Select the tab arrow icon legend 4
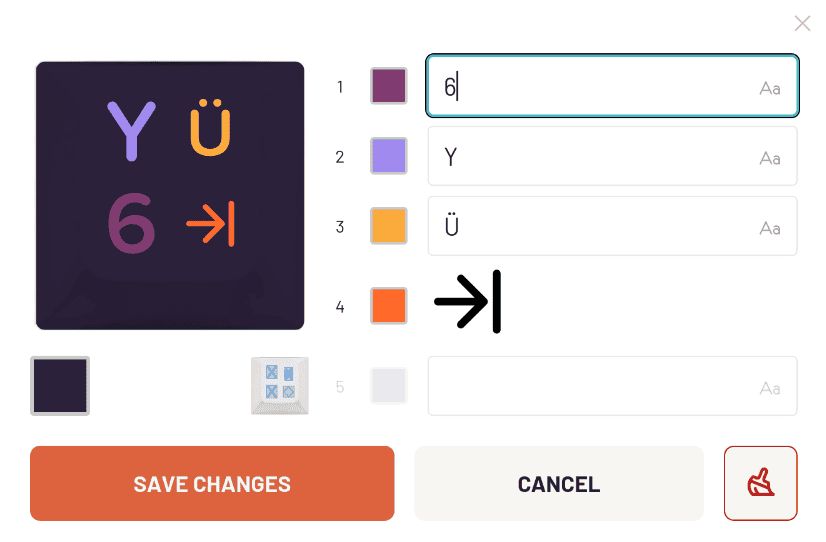The image size is (826, 542). point(467,301)
